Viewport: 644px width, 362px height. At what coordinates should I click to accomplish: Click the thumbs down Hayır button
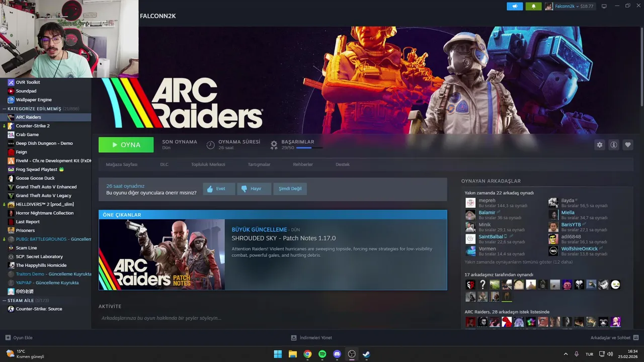254,189
